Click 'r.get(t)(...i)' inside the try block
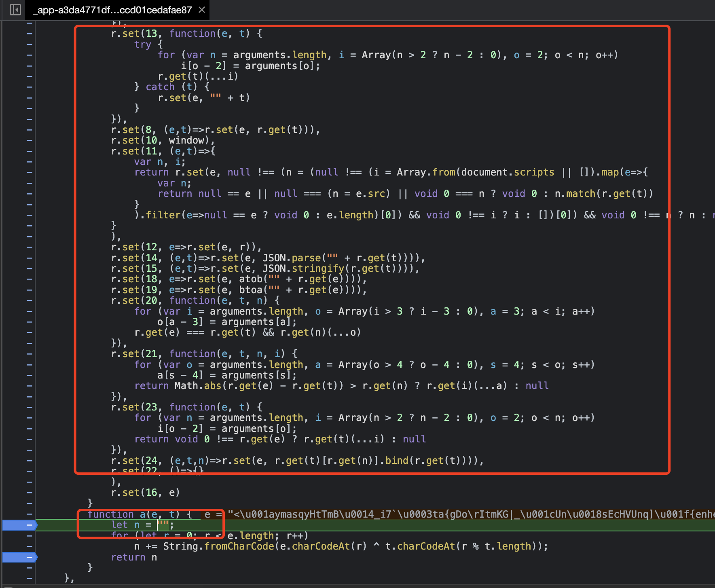The height and width of the screenshot is (588, 715). pyautogui.click(x=198, y=76)
